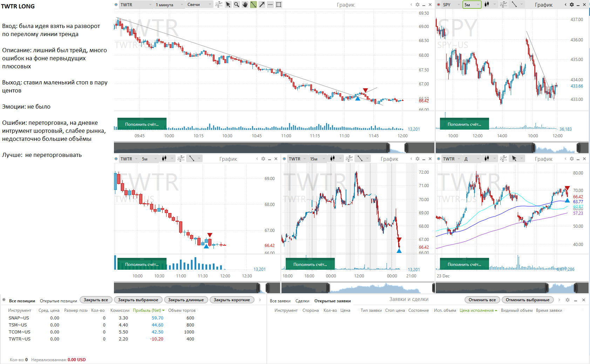Viewport: 590px width, 364px height.
Task: Open the 5м timeframe dropdown in SPY chart
Action: [472, 5]
